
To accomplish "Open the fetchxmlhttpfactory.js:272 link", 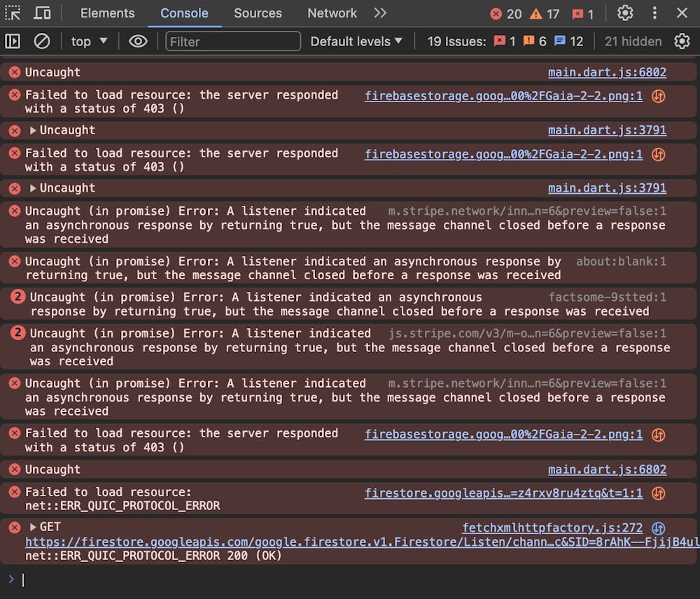I will 552,528.
